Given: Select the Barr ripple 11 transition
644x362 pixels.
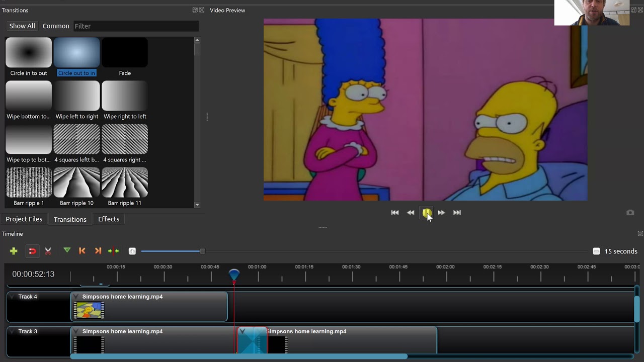Looking at the screenshot, I should click(x=125, y=187).
